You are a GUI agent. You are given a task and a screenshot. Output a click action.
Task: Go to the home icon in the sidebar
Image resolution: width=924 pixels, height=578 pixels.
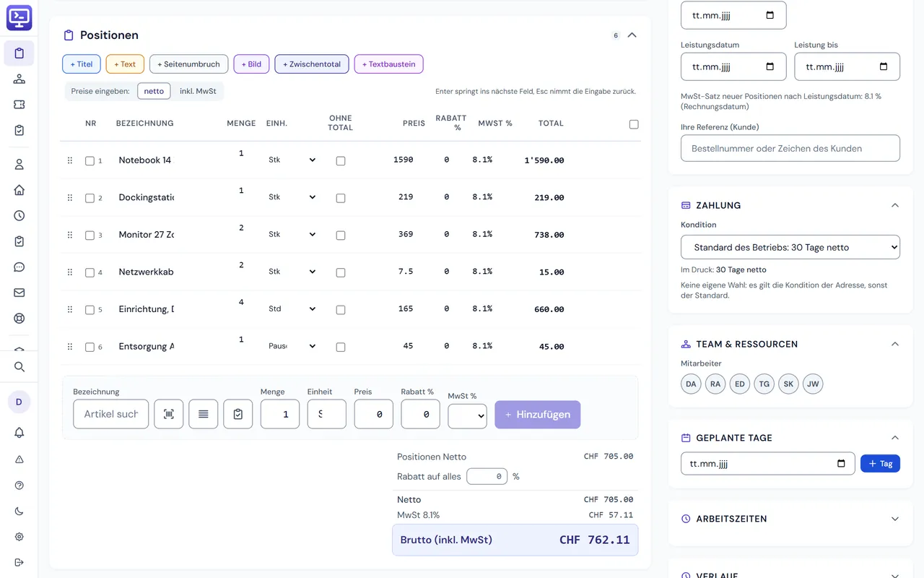[x=19, y=190]
